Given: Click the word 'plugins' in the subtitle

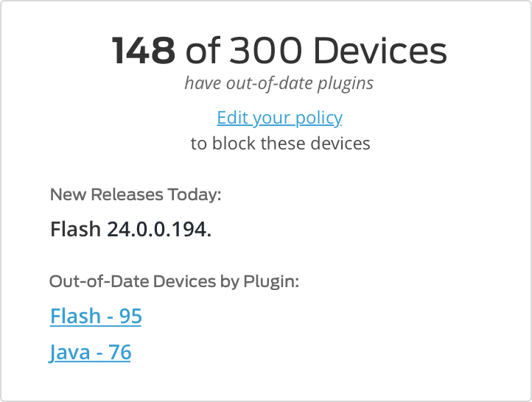Looking at the screenshot, I should [346, 83].
